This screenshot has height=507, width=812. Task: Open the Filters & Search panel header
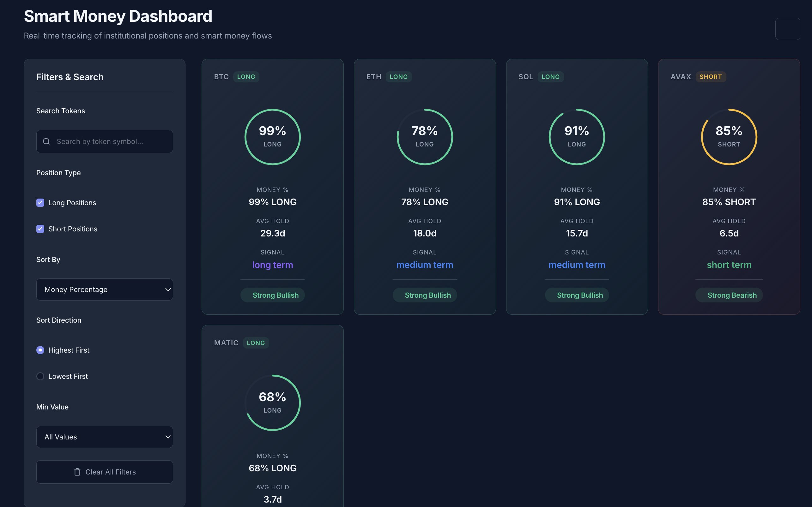click(x=70, y=77)
